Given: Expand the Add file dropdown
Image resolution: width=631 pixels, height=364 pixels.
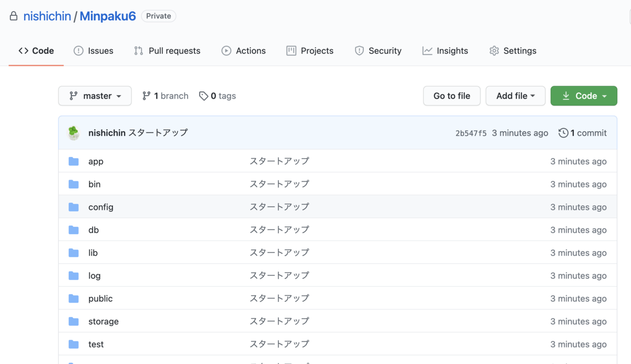Looking at the screenshot, I should click(515, 96).
